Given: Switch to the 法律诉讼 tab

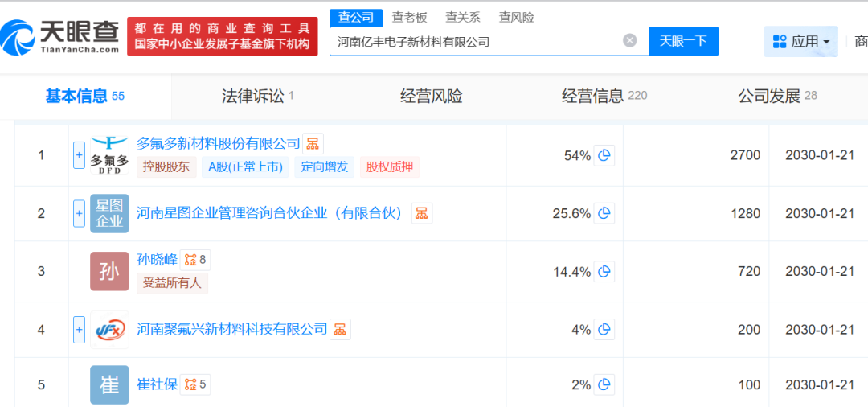Looking at the screenshot, I should point(257,97).
